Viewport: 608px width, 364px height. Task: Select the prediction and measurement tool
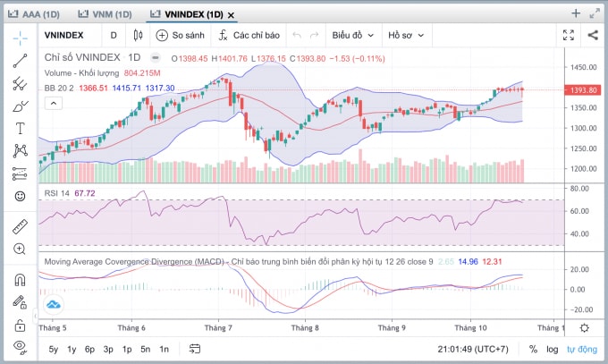click(x=21, y=174)
